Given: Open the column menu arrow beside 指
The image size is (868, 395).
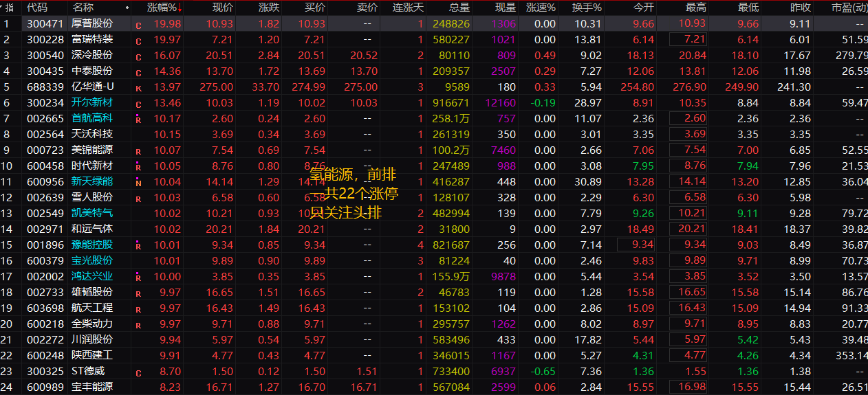Looking at the screenshot, I should [x=3, y=8].
